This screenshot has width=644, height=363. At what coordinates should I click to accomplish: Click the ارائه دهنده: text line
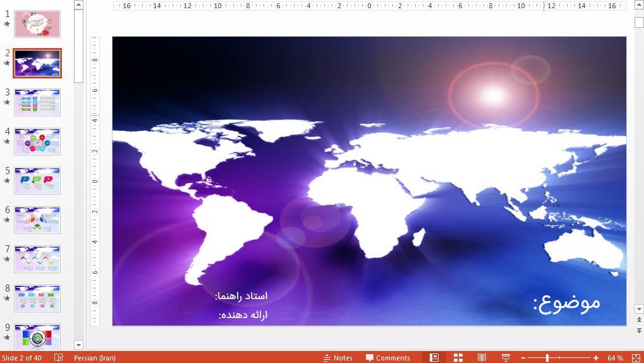[243, 315]
